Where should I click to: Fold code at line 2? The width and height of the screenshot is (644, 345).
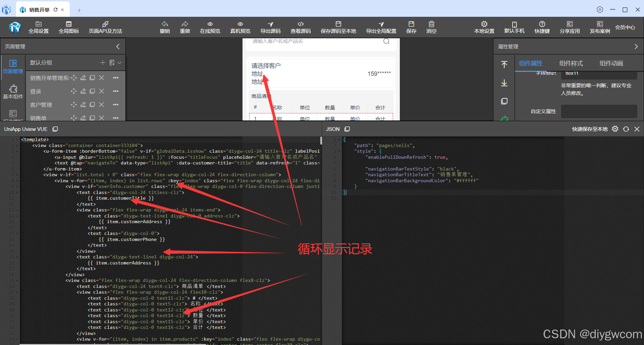click(x=17, y=146)
